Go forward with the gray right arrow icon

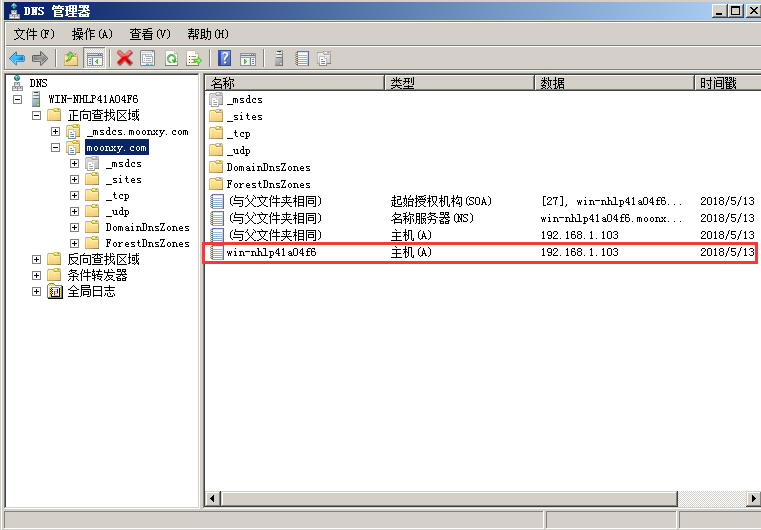(40, 59)
